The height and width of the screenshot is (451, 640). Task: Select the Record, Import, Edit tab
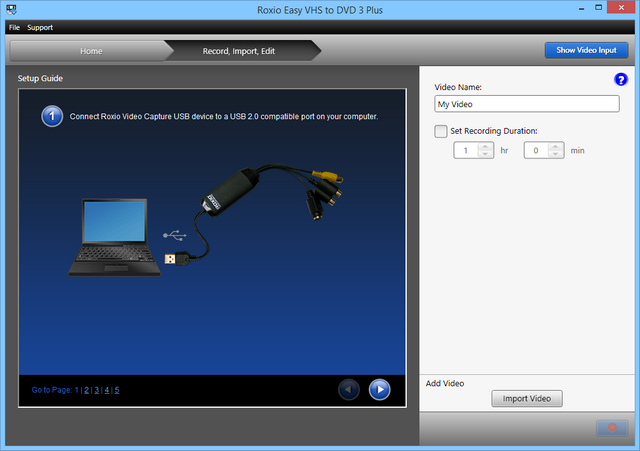click(240, 50)
